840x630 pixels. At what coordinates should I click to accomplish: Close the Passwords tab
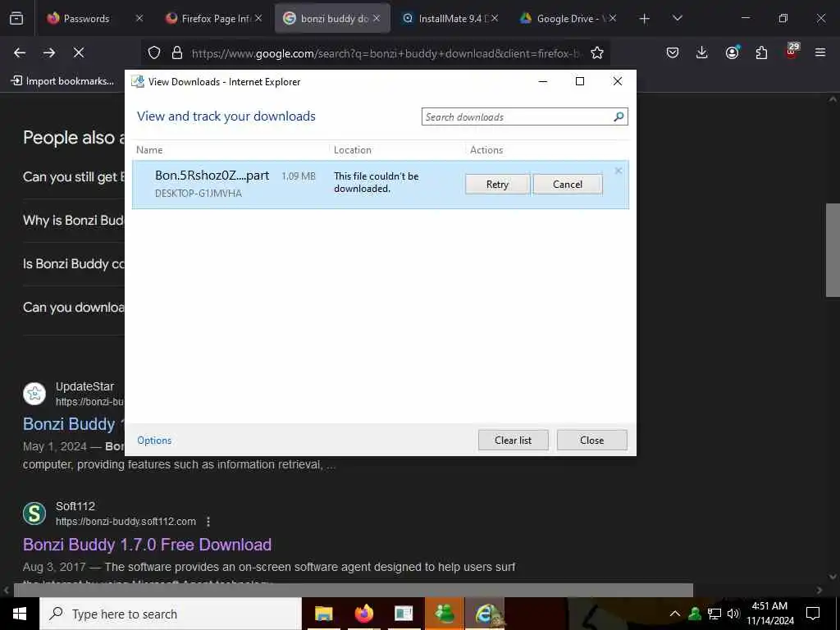139,18
